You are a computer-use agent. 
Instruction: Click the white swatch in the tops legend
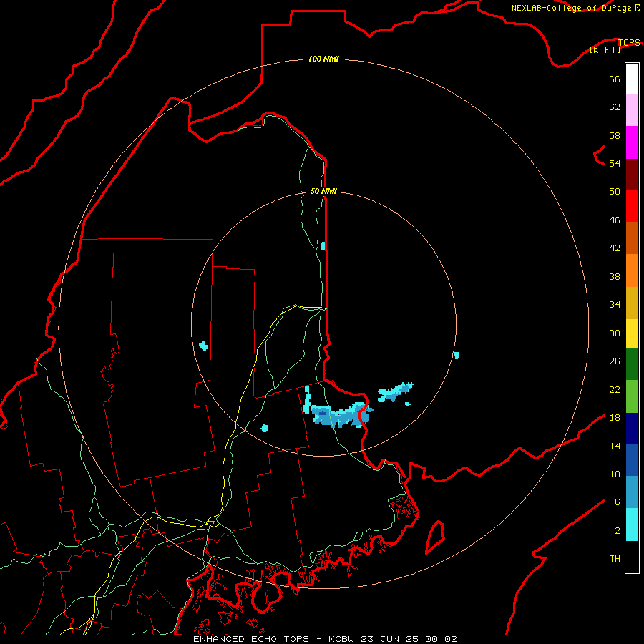[632, 79]
